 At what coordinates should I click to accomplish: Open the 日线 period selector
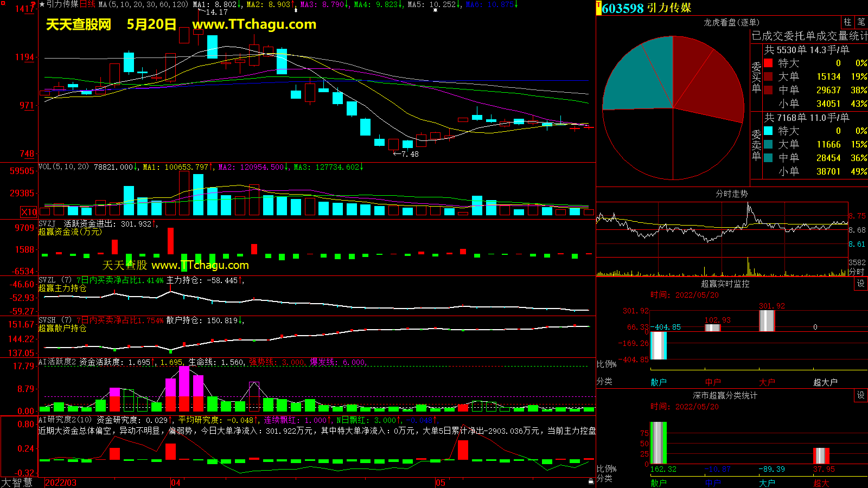click(87, 4)
